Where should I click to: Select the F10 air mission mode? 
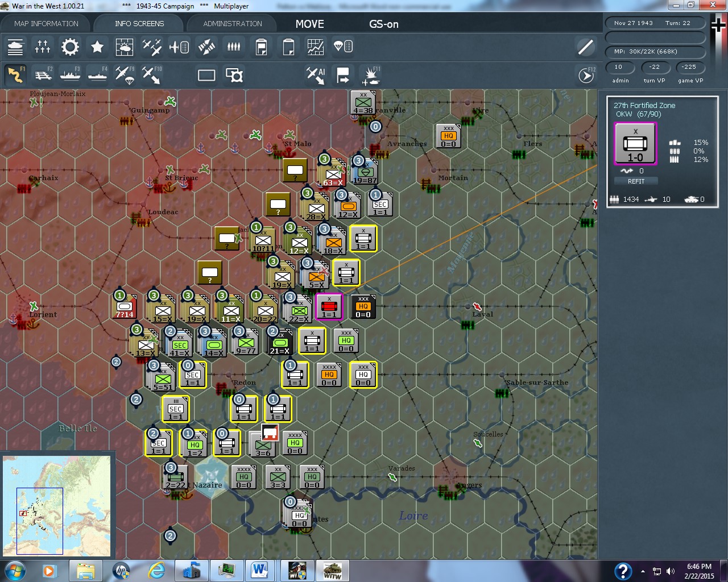pyautogui.click(x=152, y=75)
